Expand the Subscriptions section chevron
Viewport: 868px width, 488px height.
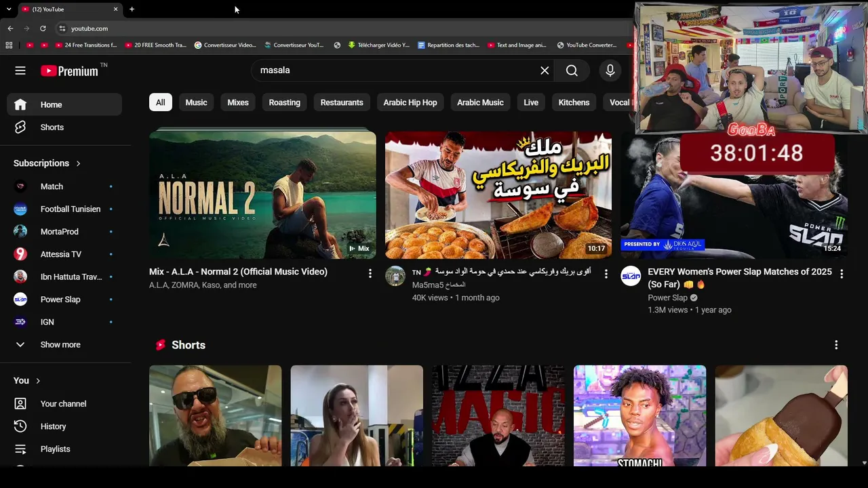click(78, 163)
